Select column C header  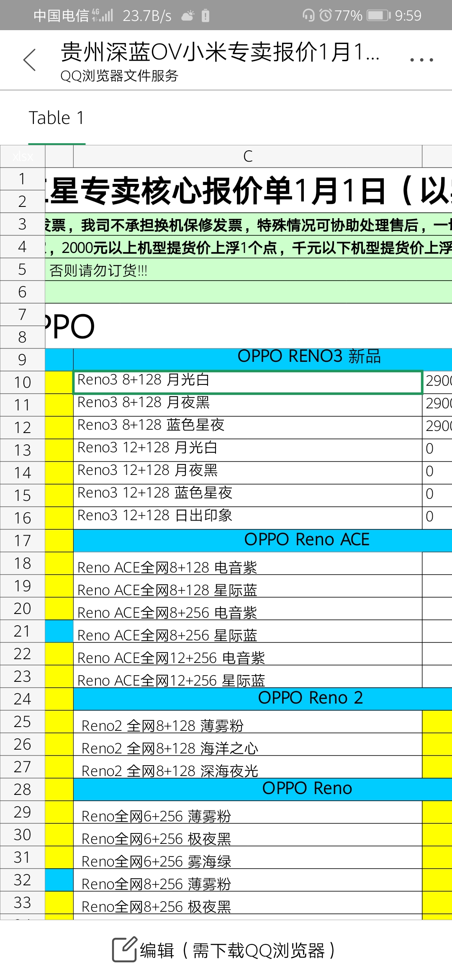[248, 156]
